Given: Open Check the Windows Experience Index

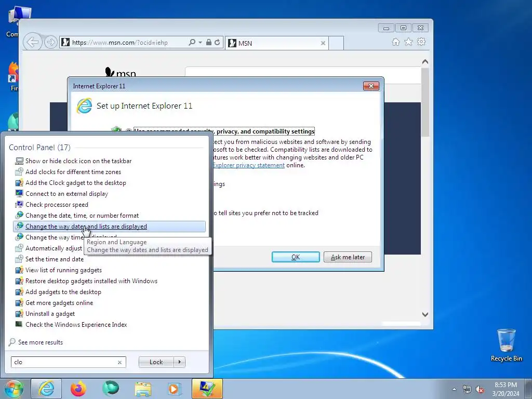Looking at the screenshot, I should click(x=109, y=324).
